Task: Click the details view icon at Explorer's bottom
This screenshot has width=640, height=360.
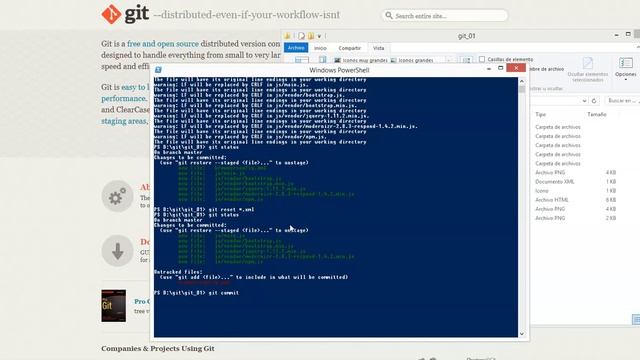Action: [x=636, y=319]
